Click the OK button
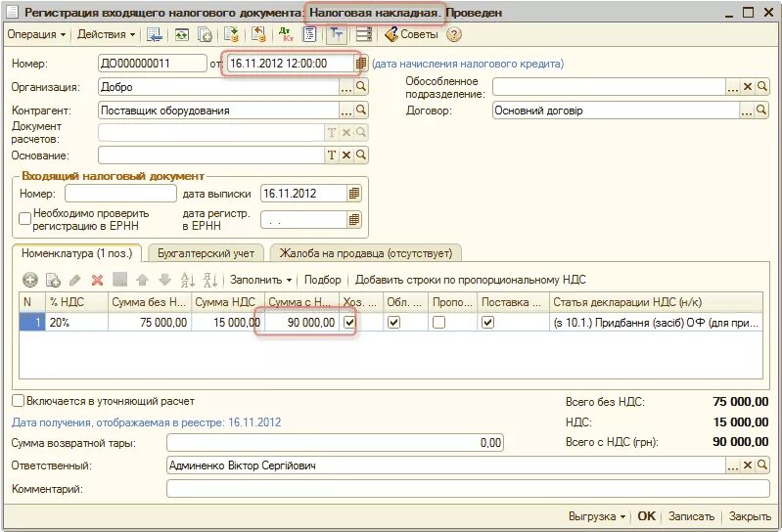This screenshot has height=532, width=782. pyautogui.click(x=646, y=516)
